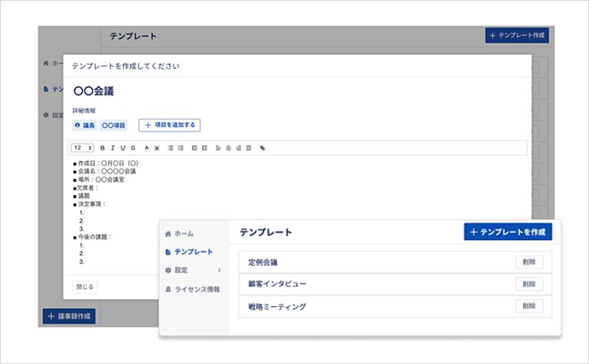
Task: Click the 決定事項： line in the editor
Action: click(x=89, y=204)
